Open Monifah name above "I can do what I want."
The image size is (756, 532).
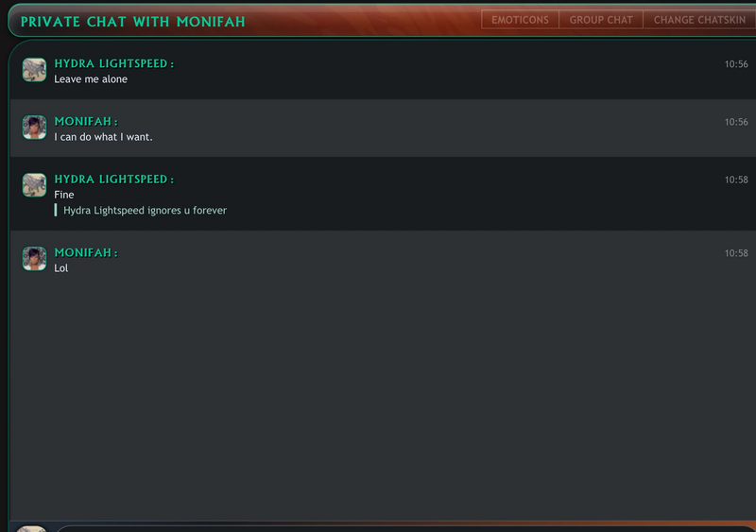coord(86,122)
